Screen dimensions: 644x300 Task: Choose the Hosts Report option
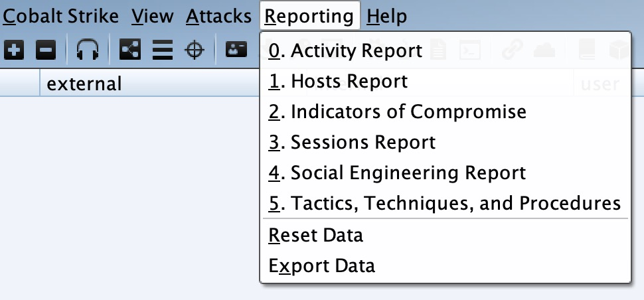[338, 82]
